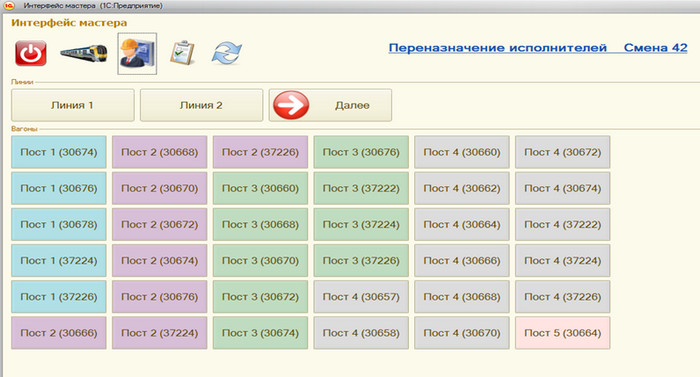
Task: Choose wagon Пост 1 (30678)
Action: 58,224
